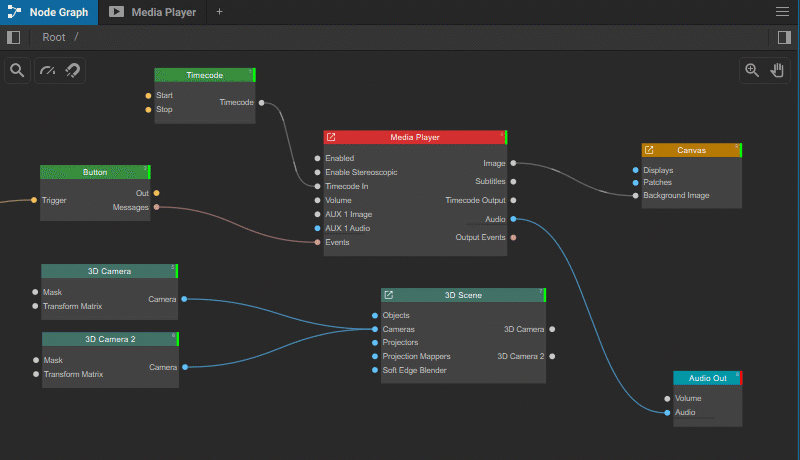The width and height of the screenshot is (800, 460).
Task: Select the 3D Camera 2 node header
Action: point(110,339)
